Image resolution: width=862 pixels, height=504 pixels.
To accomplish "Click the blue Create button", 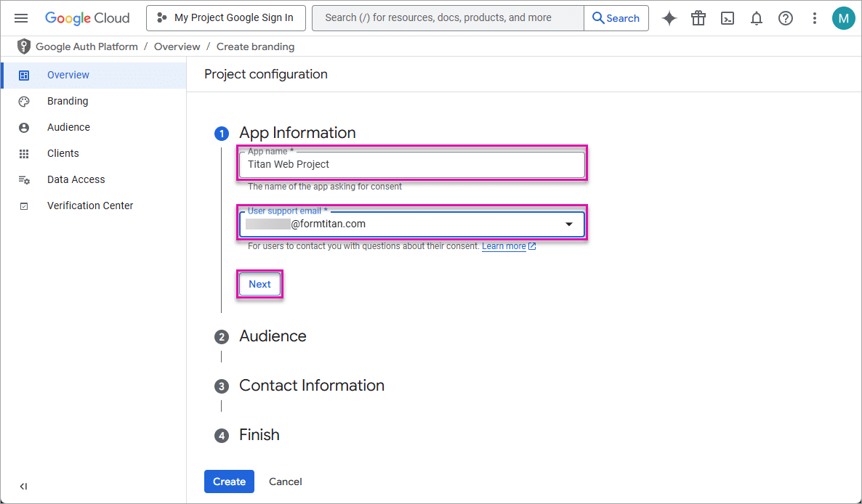I will [x=229, y=481].
